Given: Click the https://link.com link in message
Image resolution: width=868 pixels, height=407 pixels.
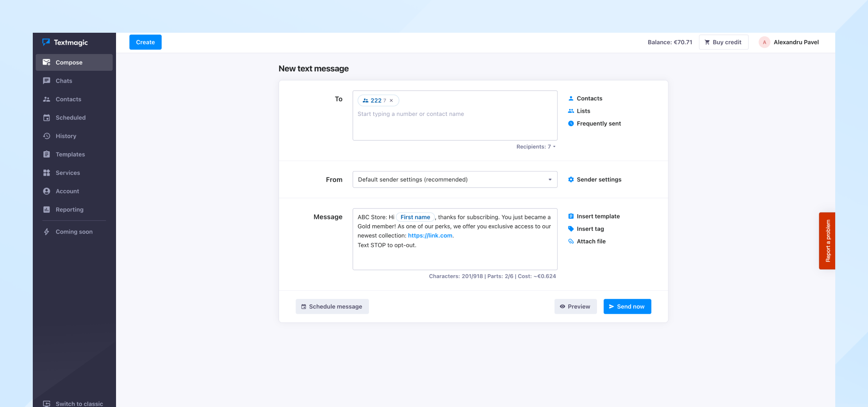Looking at the screenshot, I should pos(430,236).
